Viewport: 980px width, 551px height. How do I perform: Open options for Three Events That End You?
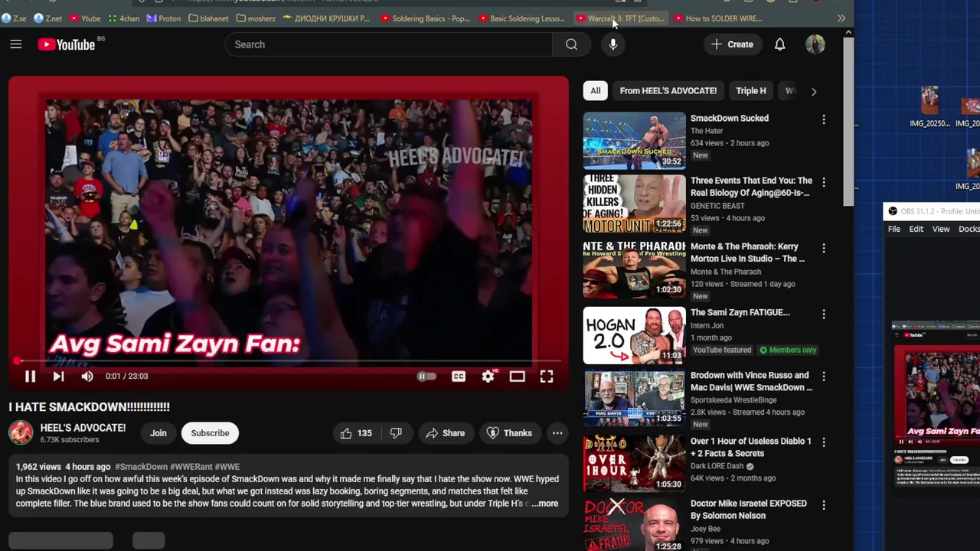823,182
